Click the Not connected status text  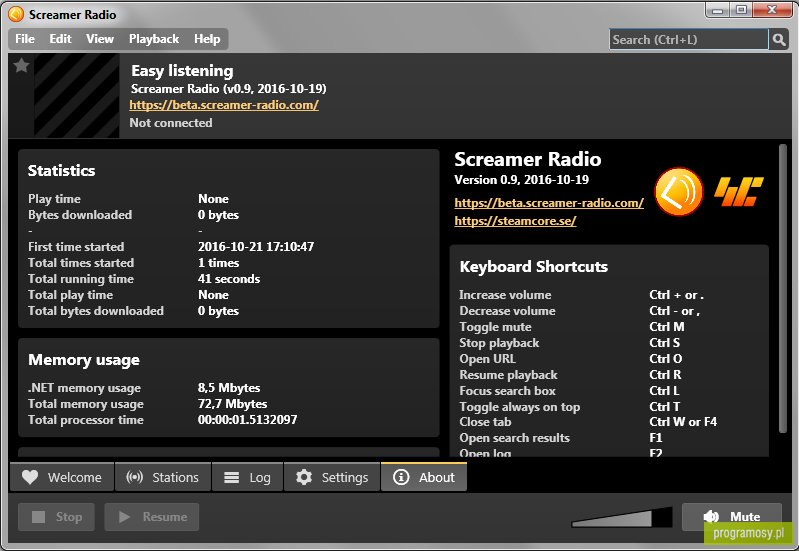click(171, 123)
